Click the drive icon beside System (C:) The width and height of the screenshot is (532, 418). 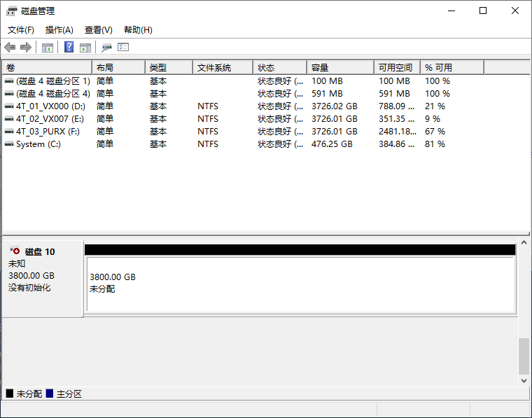[9, 144]
